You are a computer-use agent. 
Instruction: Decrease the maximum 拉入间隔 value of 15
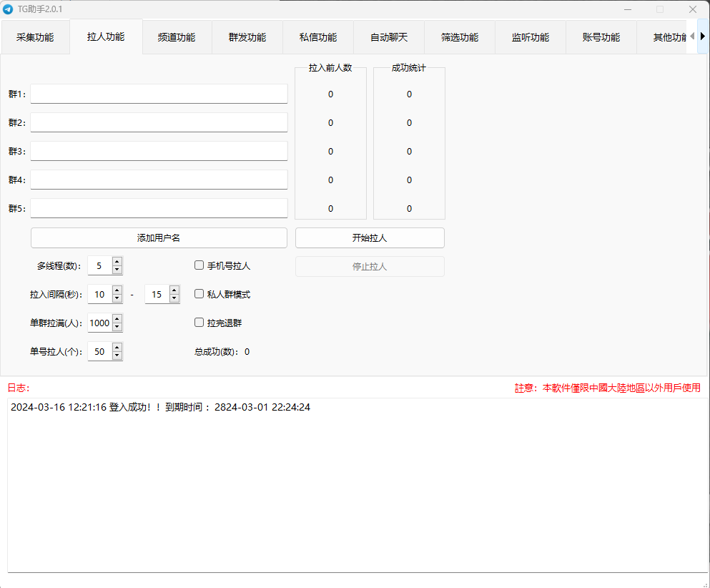click(174, 298)
